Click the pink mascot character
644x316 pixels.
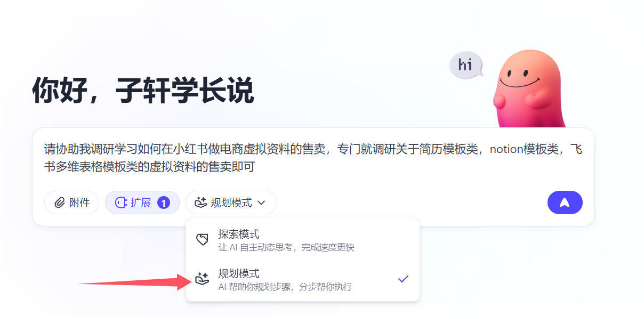click(x=527, y=88)
